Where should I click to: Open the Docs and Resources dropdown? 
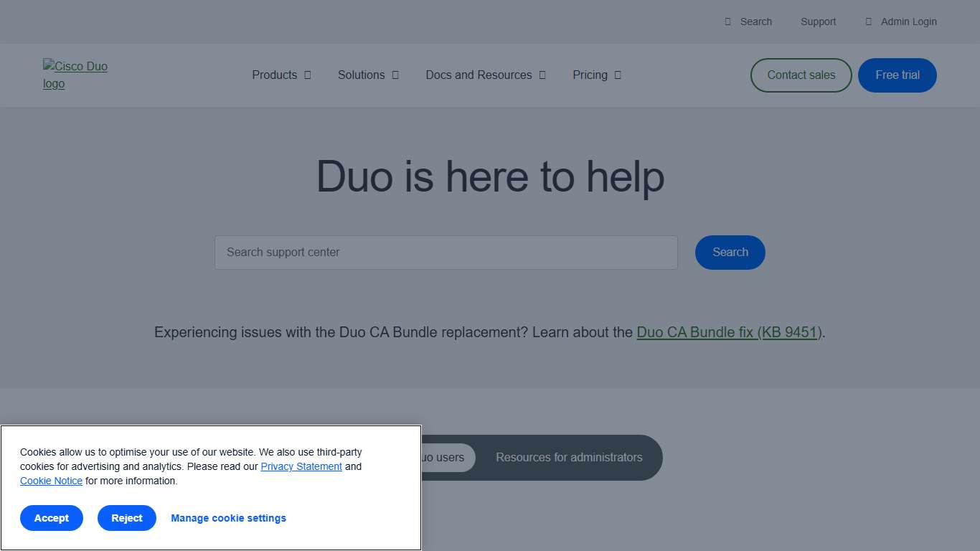point(485,75)
